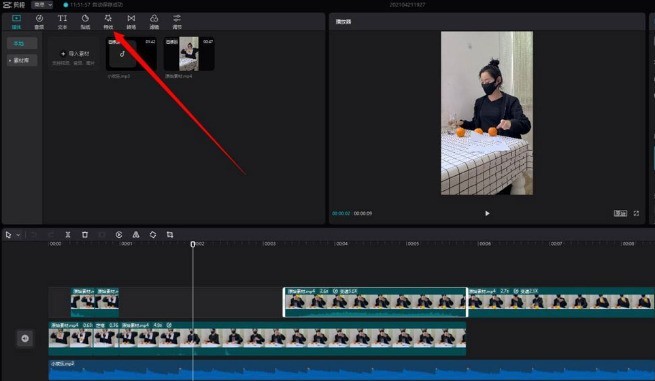Select the Local tab in the left sidebar
Image resolution: width=655 pixels, height=381 pixels.
tap(22, 43)
